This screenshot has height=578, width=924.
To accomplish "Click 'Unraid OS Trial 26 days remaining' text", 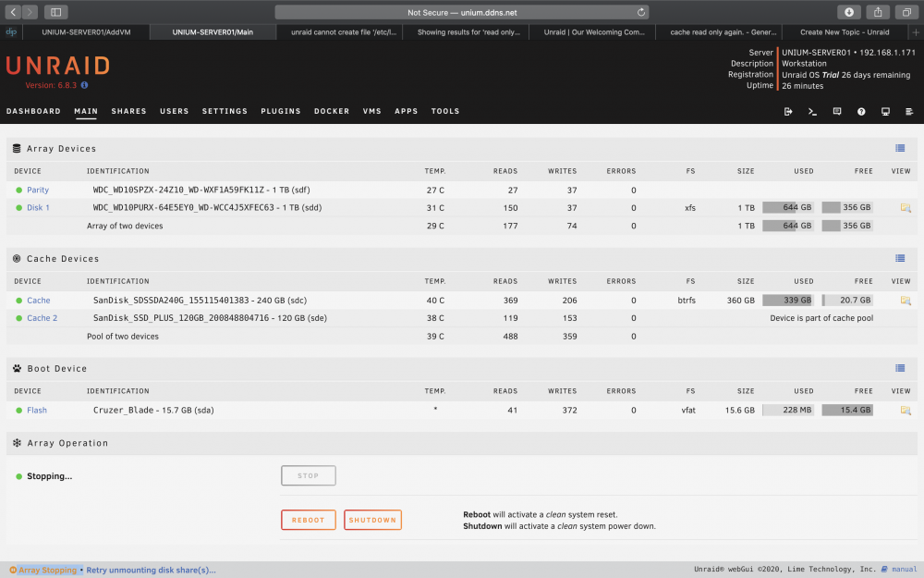I will pos(845,75).
